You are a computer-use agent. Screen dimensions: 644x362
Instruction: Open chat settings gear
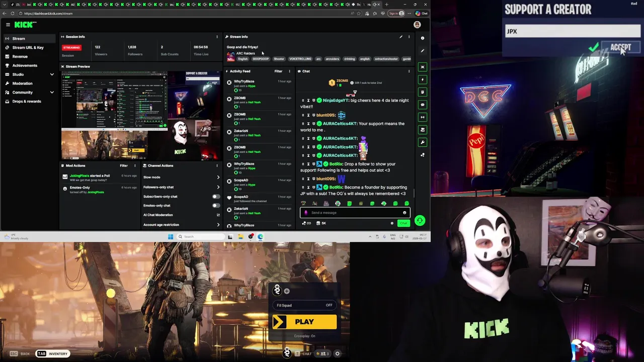point(392,223)
